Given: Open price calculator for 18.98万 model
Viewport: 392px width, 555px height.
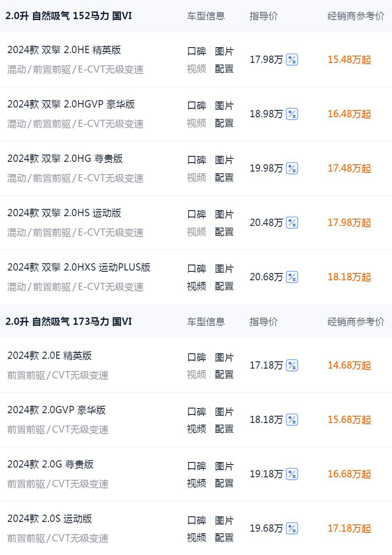Looking at the screenshot, I should pyautogui.click(x=292, y=114).
